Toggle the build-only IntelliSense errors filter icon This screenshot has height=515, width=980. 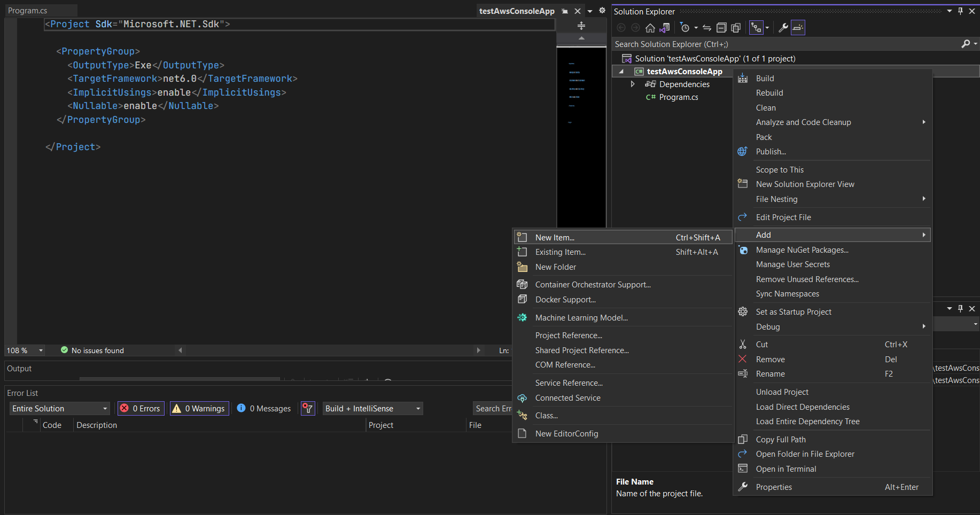[x=308, y=409]
